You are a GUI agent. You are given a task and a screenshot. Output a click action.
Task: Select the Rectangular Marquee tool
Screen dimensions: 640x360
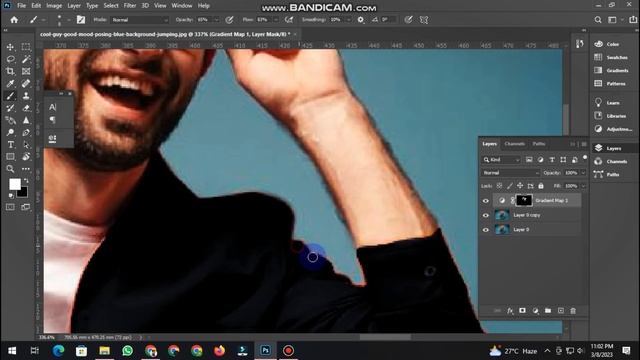(x=26, y=47)
